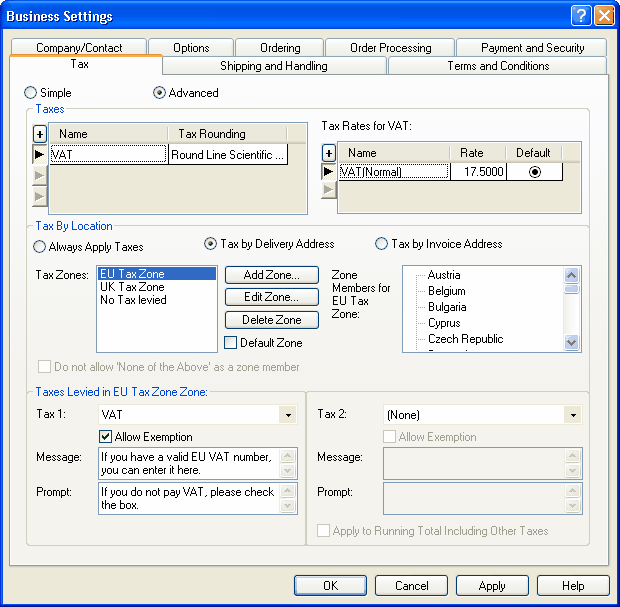Enable the Default Zone checkbox
The width and height of the screenshot is (620, 607).
point(231,343)
